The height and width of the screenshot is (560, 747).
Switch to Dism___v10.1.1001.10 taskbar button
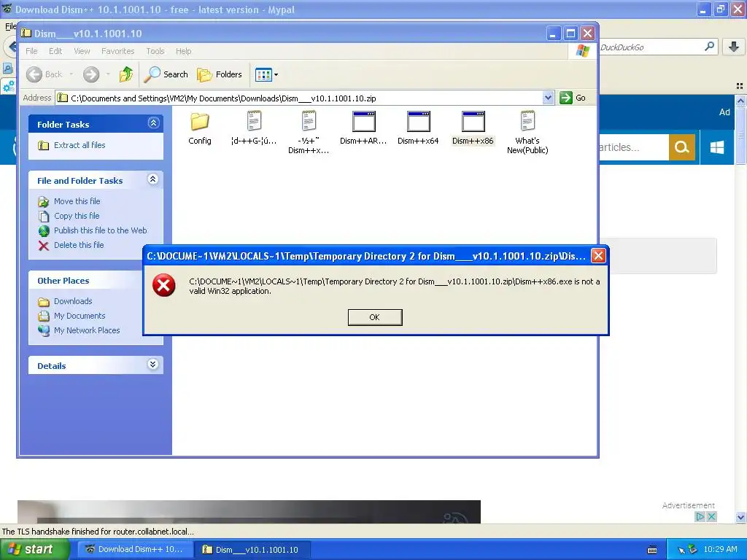coord(253,550)
